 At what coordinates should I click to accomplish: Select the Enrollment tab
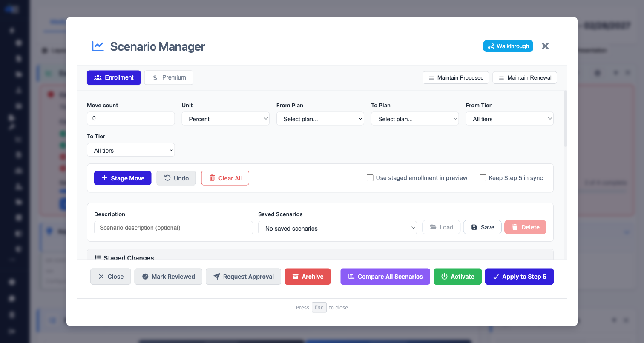(114, 77)
